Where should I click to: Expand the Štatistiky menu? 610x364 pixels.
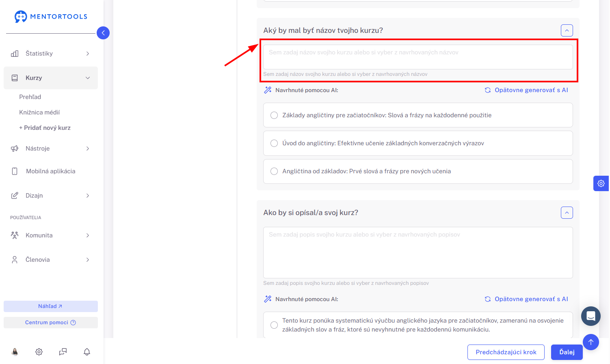coord(51,54)
